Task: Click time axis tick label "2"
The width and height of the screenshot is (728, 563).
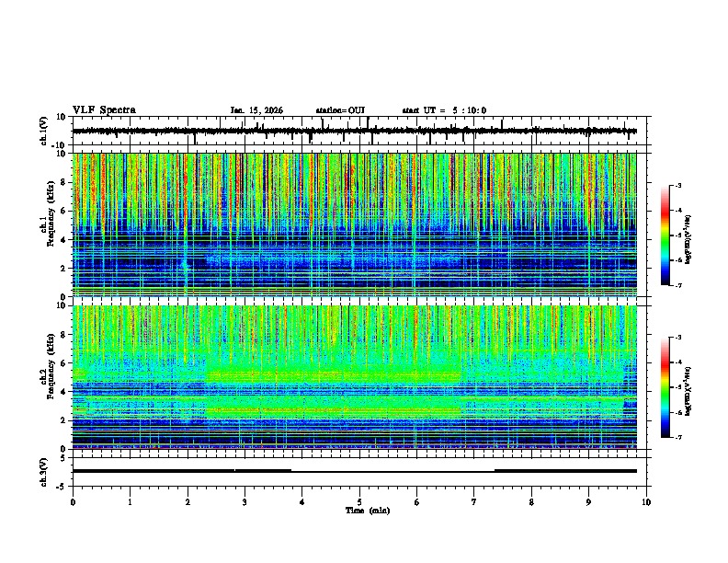Action: pyautogui.click(x=188, y=502)
